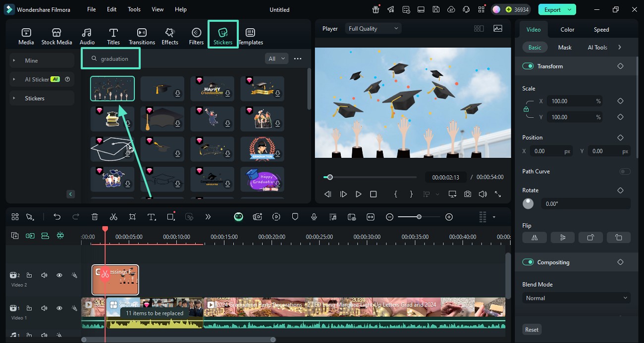644x343 pixels.
Task: Mute the Video 1 track
Action: 44,308
